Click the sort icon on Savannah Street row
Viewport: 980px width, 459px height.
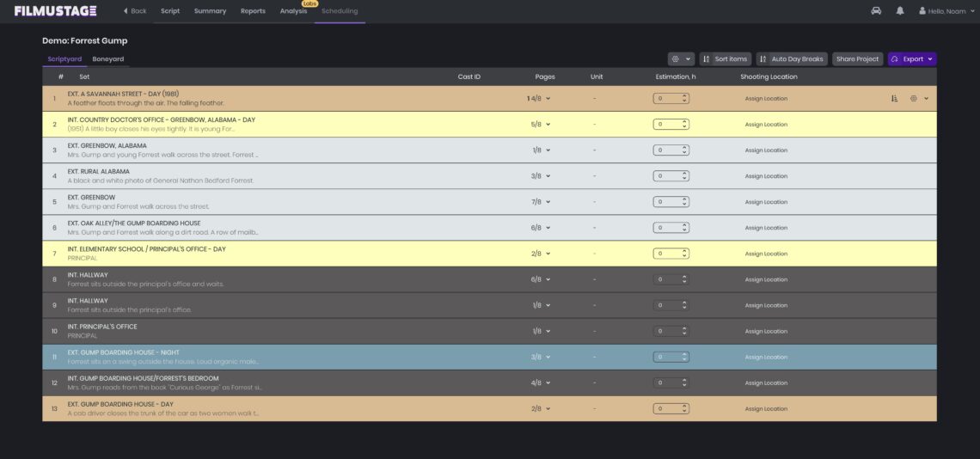894,98
